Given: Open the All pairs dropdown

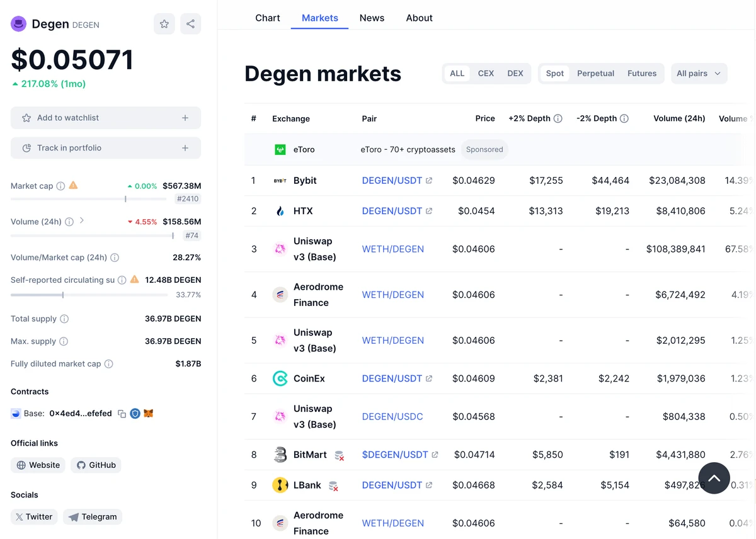Looking at the screenshot, I should coord(699,73).
